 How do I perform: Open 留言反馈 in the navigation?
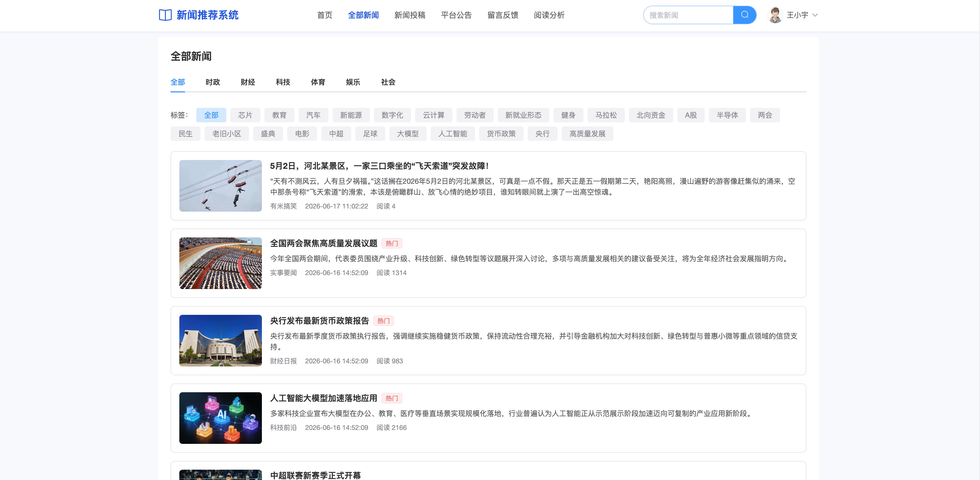503,15
